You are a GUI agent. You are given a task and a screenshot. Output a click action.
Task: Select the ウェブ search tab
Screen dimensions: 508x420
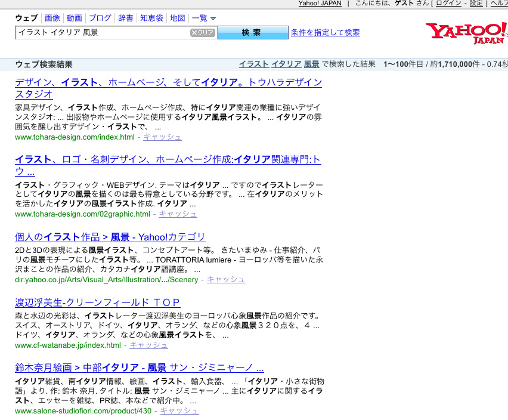pyautogui.click(x=27, y=18)
